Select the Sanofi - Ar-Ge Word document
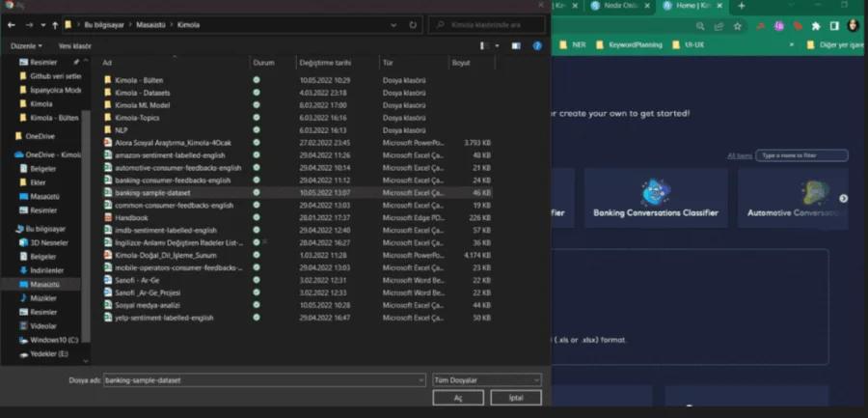Screen dimensions: 868x418 pyautogui.click(x=137, y=280)
